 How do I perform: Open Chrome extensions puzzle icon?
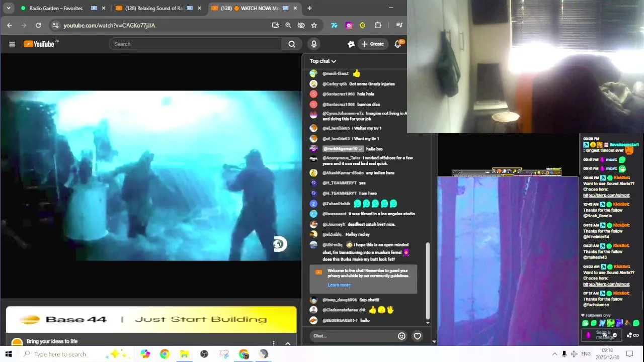click(x=378, y=25)
